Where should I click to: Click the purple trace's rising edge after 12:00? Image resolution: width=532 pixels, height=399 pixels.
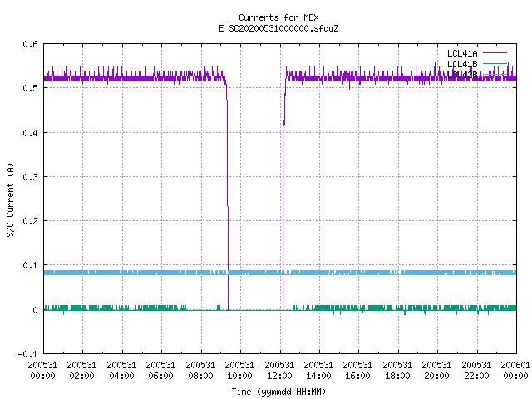283,194
